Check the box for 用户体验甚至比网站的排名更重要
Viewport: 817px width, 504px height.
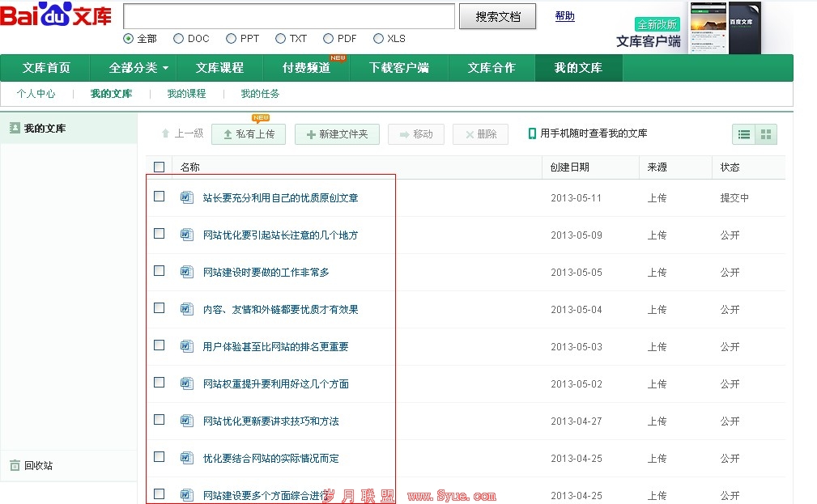point(159,345)
